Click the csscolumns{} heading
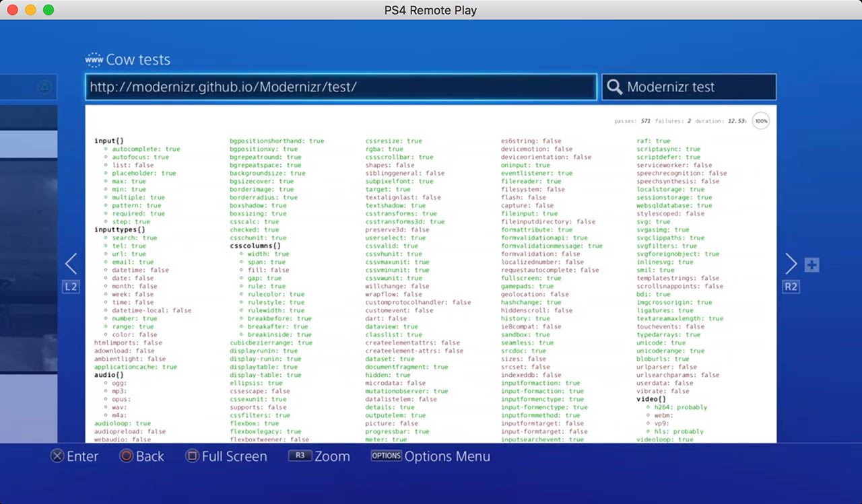 point(255,246)
